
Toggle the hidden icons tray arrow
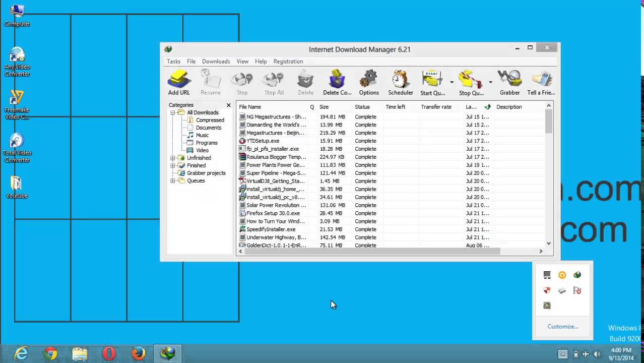point(563,354)
